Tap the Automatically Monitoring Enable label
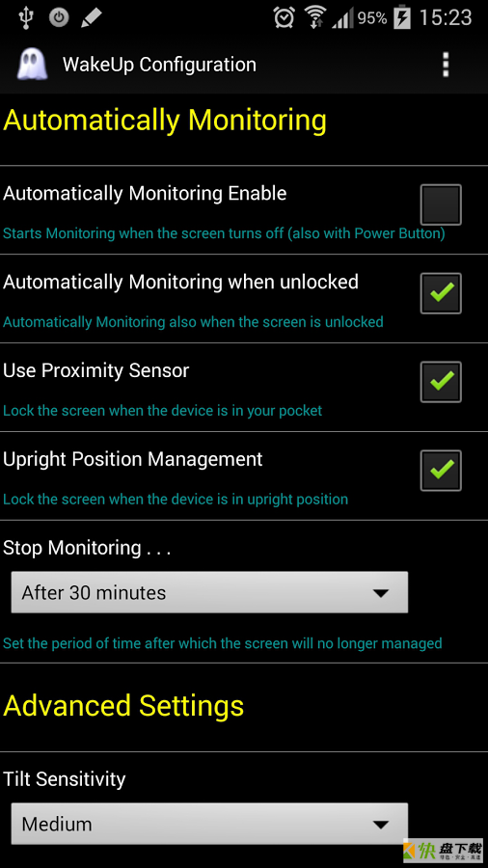488x868 pixels. [145, 193]
